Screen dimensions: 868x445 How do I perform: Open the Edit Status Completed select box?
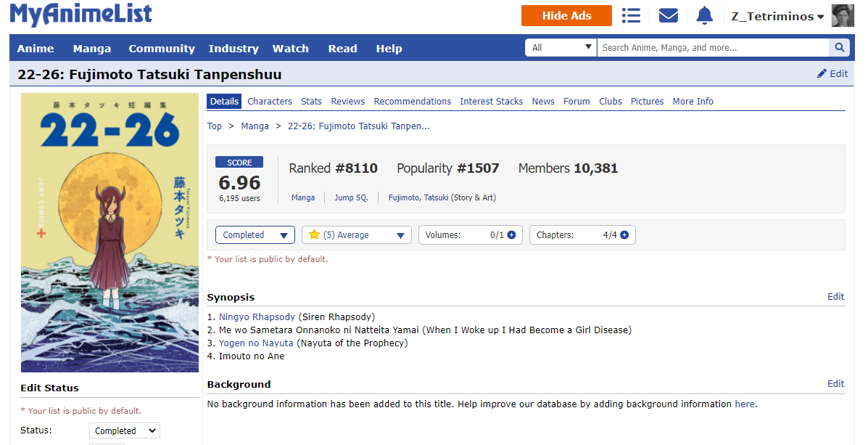coord(125,430)
